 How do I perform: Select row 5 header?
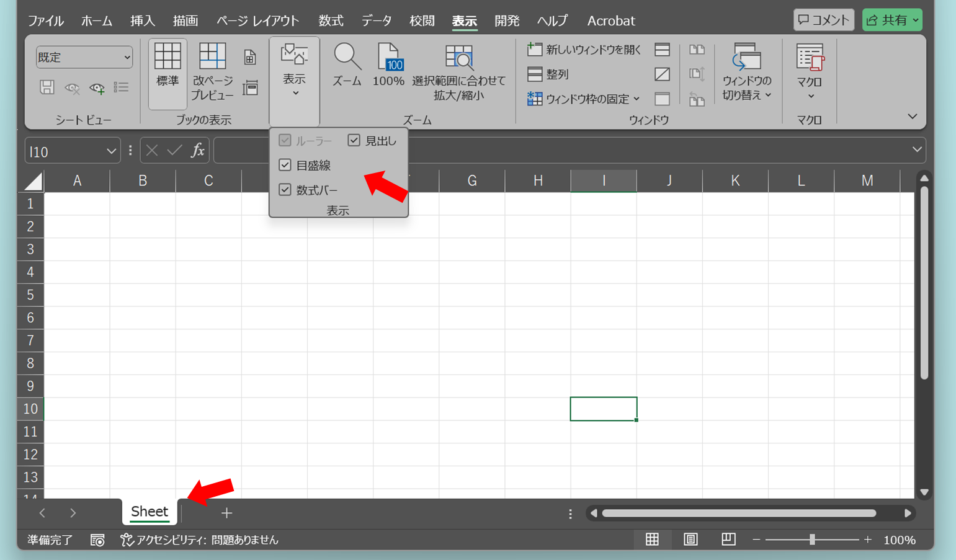30,295
